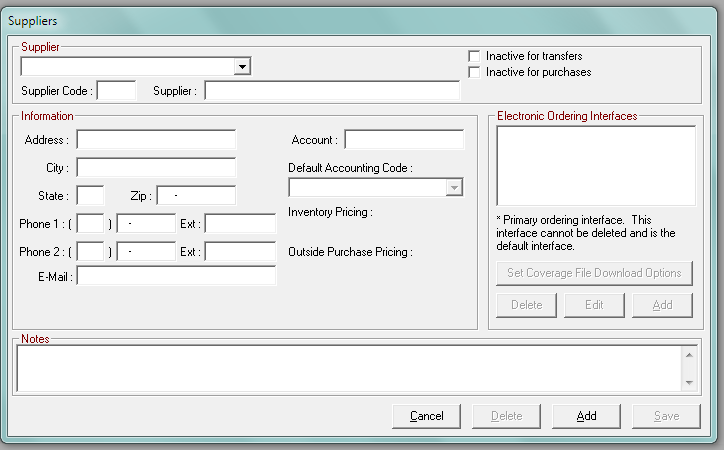Enable the Inactive for transfers checkbox
The height and width of the screenshot is (450, 724).
coord(475,56)
